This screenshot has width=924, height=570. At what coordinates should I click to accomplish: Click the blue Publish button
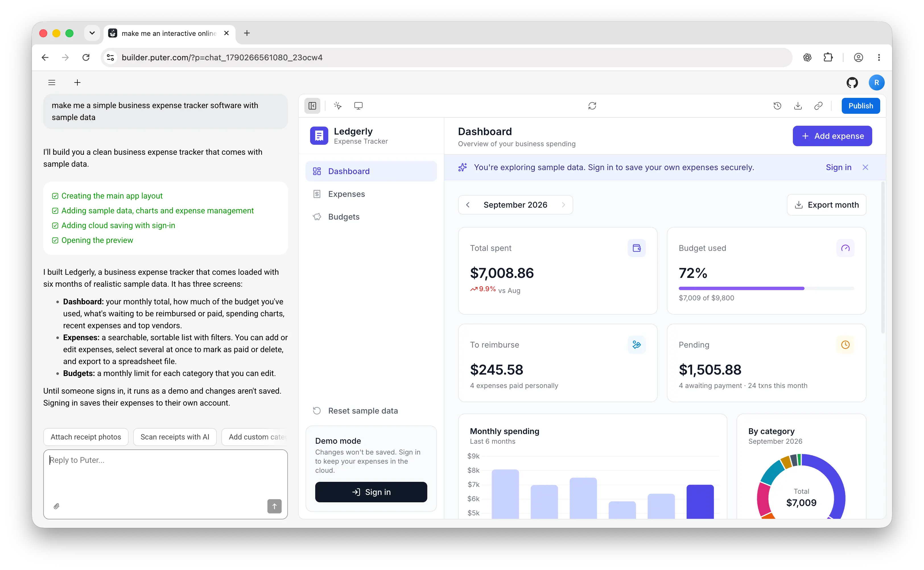pos(861,106)
